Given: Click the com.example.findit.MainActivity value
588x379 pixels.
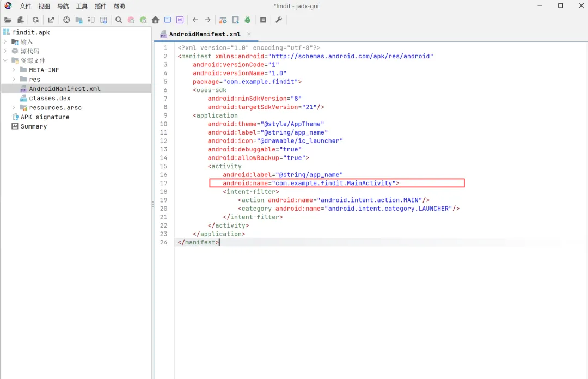Looking at the screenshot, I should tap(334, 183).
